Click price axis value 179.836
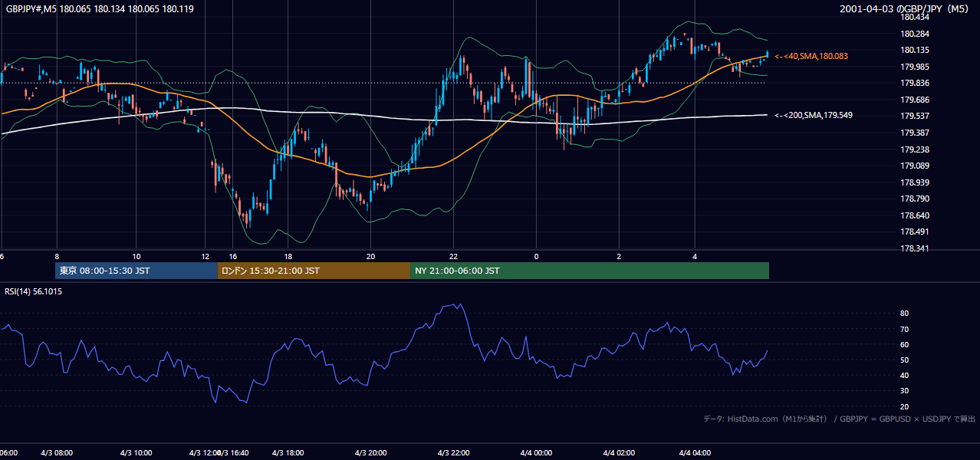Screen dimensions: 980x460 pos(916,83)
